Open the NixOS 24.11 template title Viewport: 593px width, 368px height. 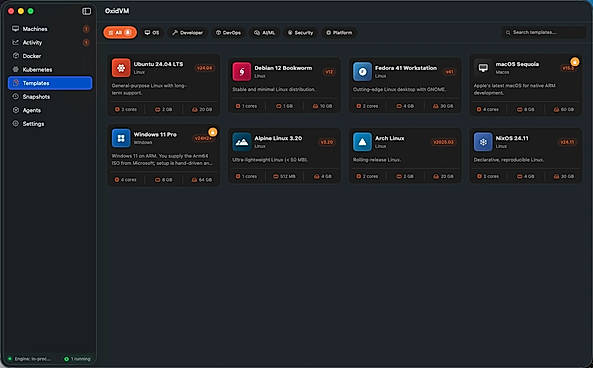point(512,138)
